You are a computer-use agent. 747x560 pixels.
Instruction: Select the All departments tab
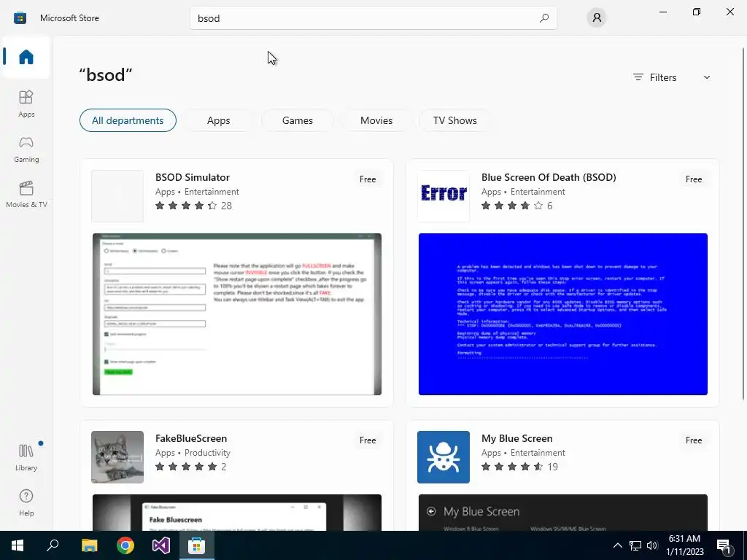tap(128, 120)
